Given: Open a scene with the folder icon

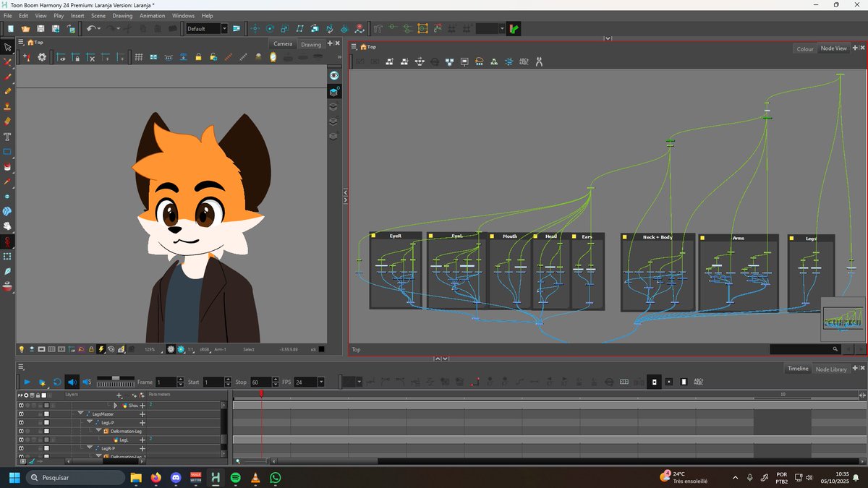Looking at the screenshot, I should point(26,28).
